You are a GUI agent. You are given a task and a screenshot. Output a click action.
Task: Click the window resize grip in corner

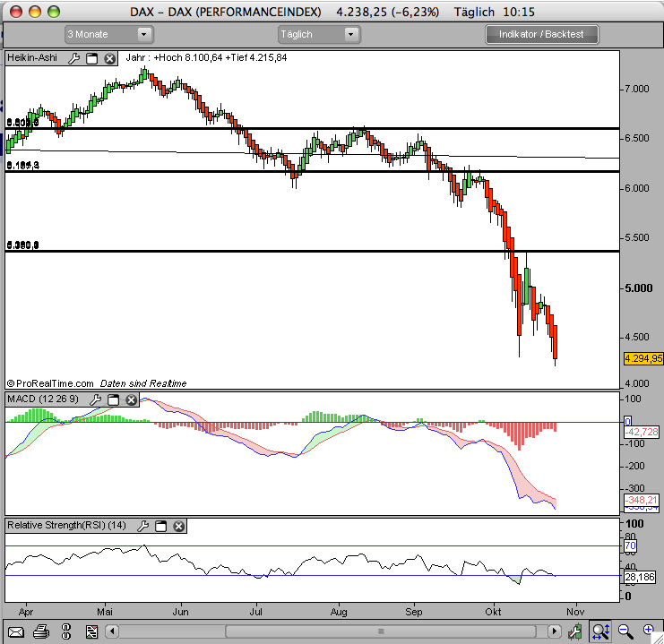pyautogui.click(x=658, y=639)
